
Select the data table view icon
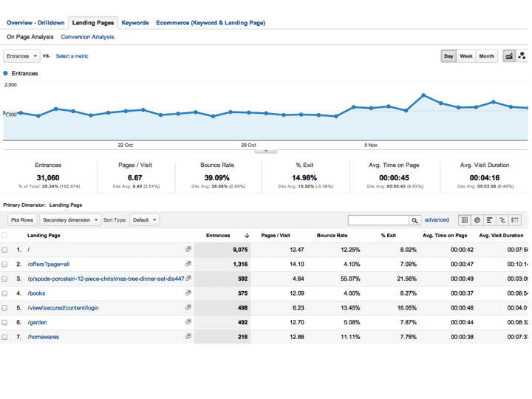[x=465, y=220]
